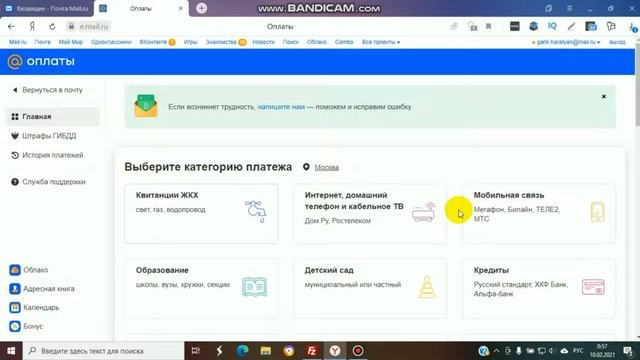The height and width of the screenshot is (360, 640).
Task: Click Windows taskbar search field
Action: [103, 351]
